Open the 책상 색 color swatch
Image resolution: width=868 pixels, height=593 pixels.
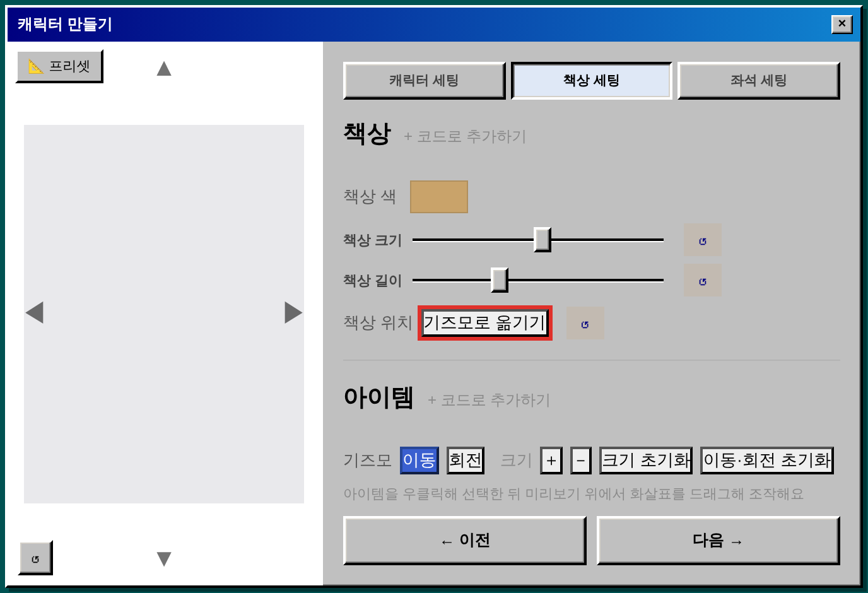pyautogui.click(x=439, y=197)
